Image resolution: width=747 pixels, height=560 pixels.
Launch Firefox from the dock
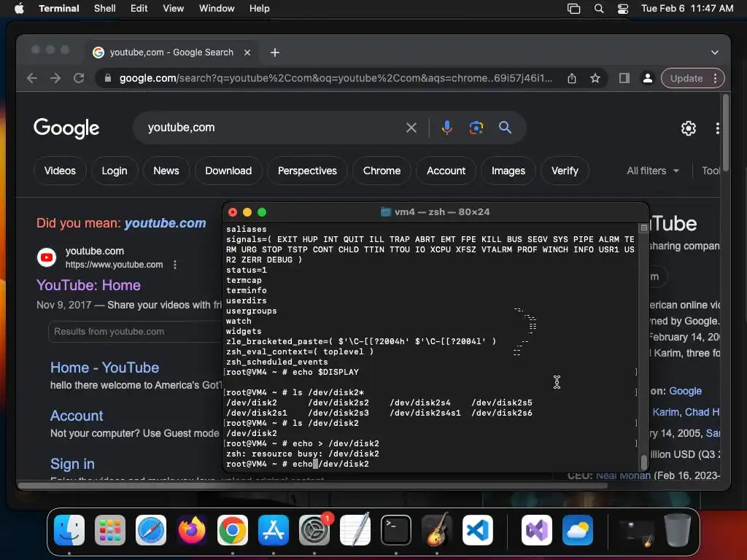192,529
